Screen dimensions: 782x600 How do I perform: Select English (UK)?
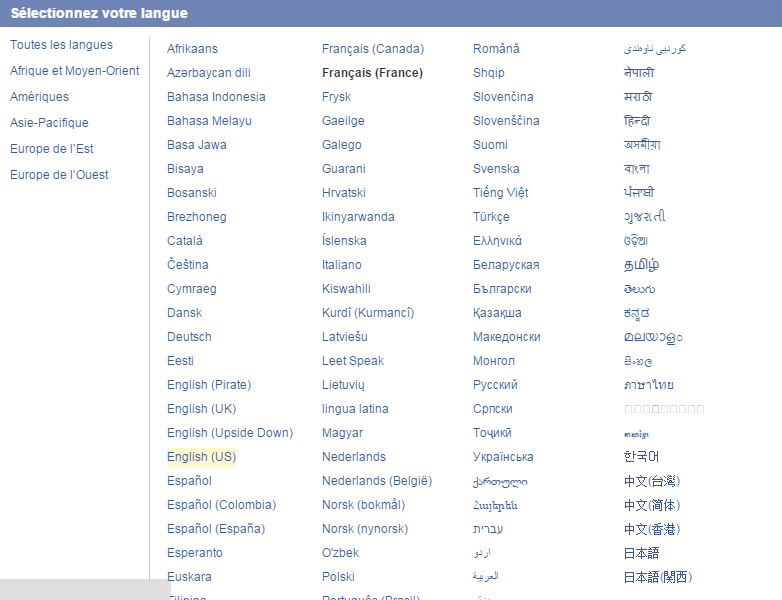pyautogui.click(x=201, y=408)
